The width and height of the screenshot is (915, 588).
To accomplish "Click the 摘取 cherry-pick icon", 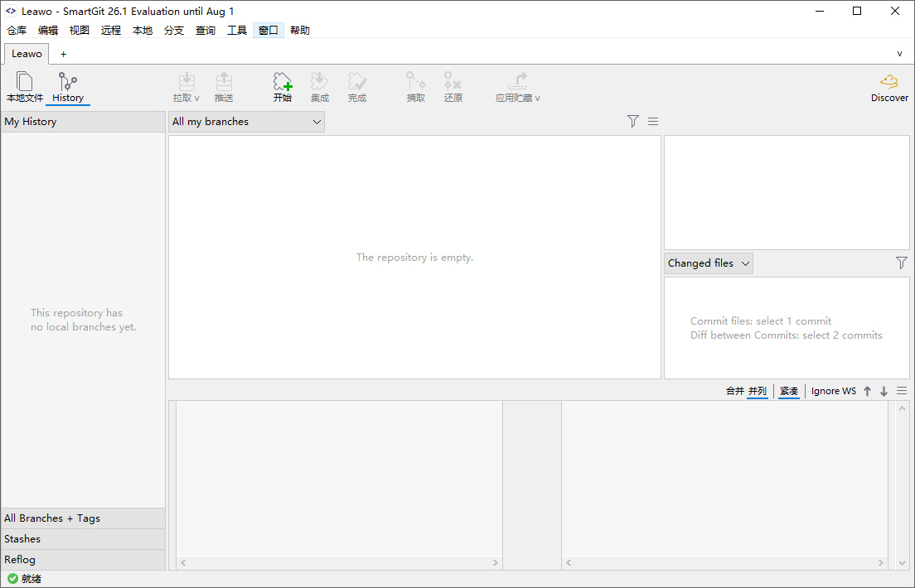I will tap(415, 87).
